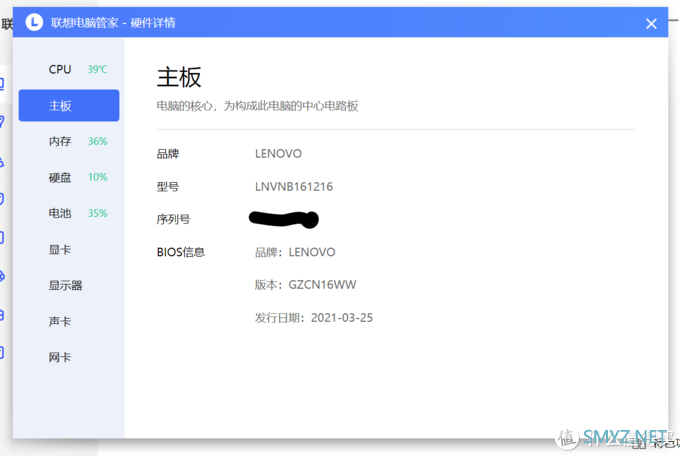Open the CPU hardware tab
This screenshot has width=680, height=456.
[x=69, y=69]
